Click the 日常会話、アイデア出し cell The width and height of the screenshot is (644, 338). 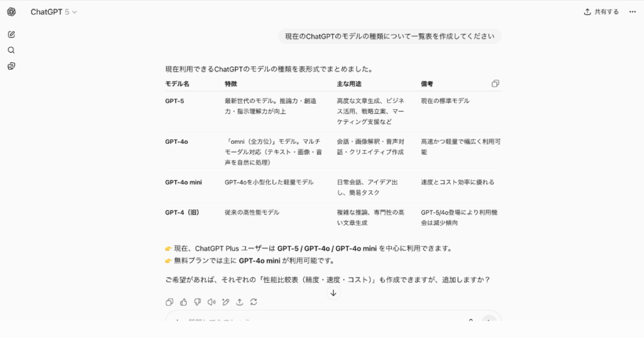(x=367, y=187)
